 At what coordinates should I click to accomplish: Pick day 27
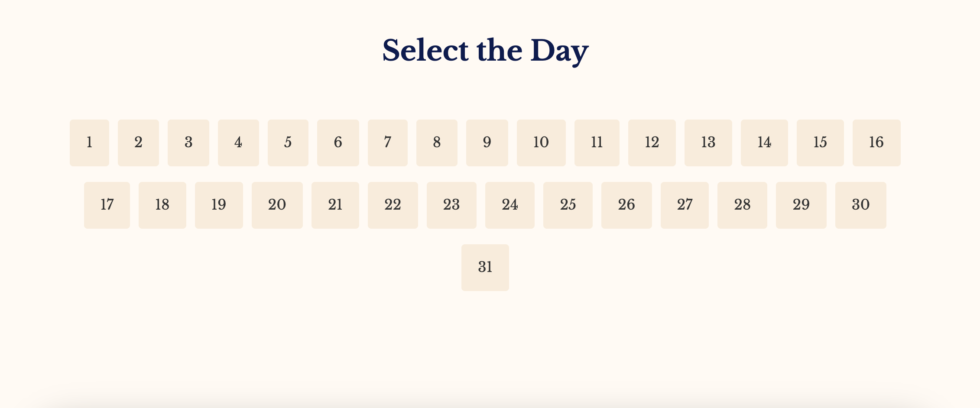pyautogui.click(x=685, y=205)
